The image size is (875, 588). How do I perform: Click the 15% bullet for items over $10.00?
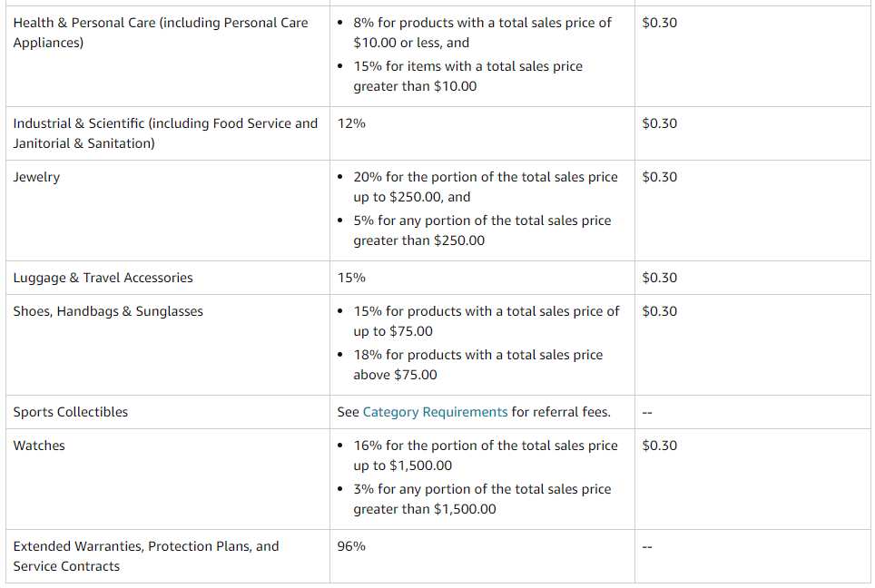coord(467,76)
